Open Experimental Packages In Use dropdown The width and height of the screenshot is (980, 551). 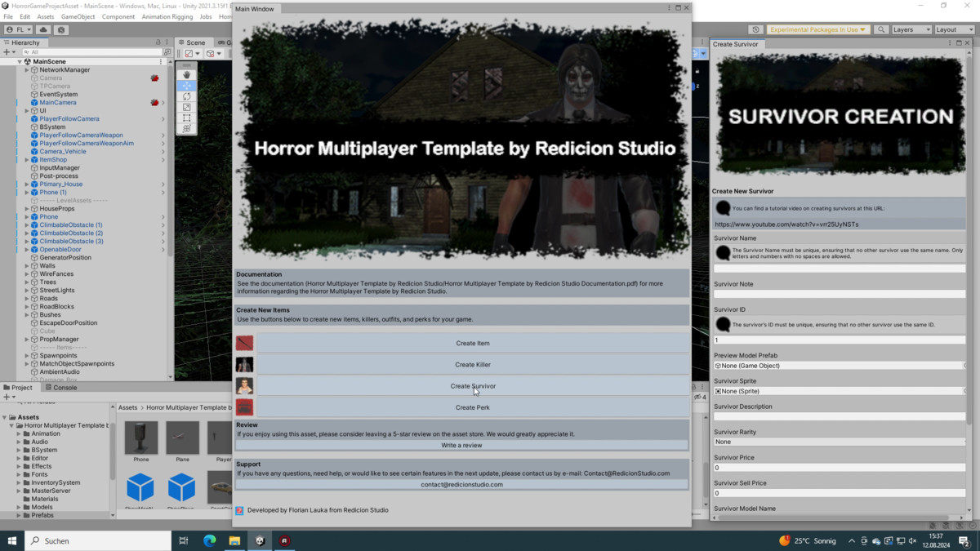coord(817,30)
